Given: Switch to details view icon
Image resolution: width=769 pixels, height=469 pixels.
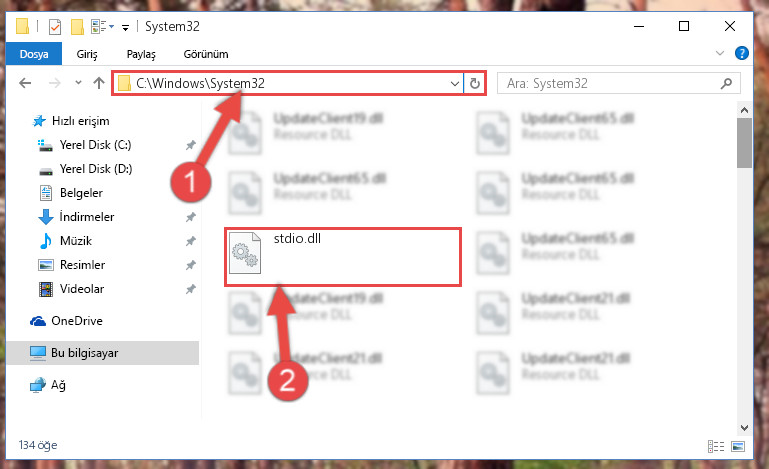Looking at the screenshot, I should coord(716,446).
